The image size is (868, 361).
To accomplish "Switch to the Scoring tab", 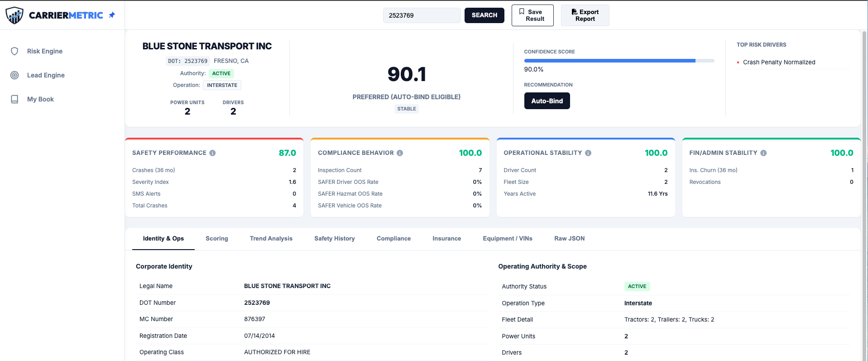I will click(217, 239).
